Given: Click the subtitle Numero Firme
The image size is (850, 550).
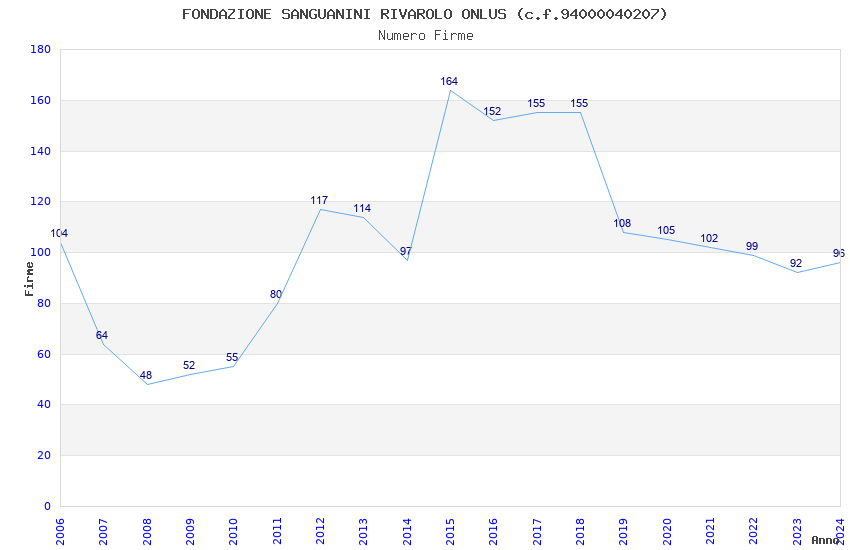Looking at the screenshot, I should point(426,35).
